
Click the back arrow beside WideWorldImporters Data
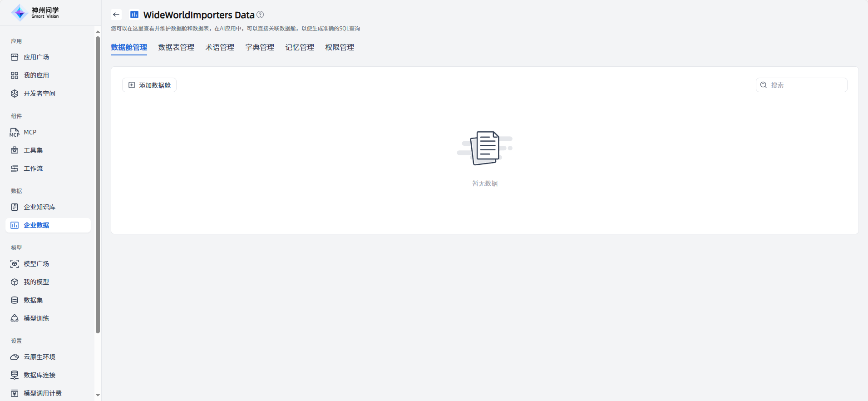pos(116,15)
